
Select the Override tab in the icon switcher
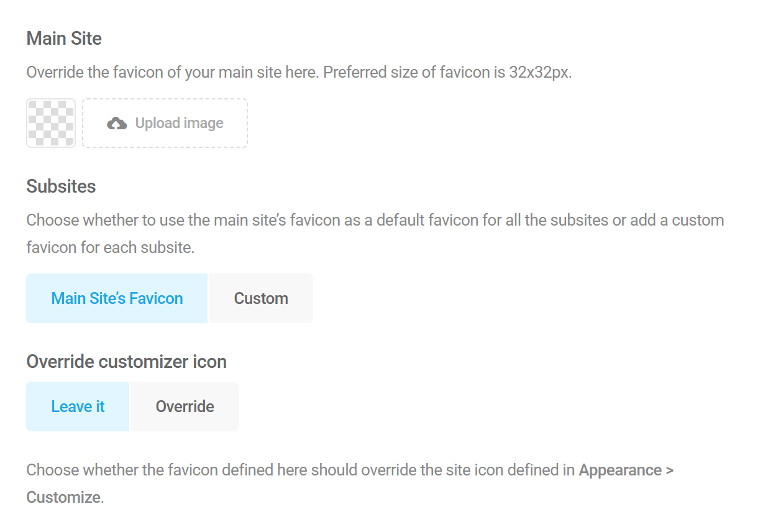[184, 406]
